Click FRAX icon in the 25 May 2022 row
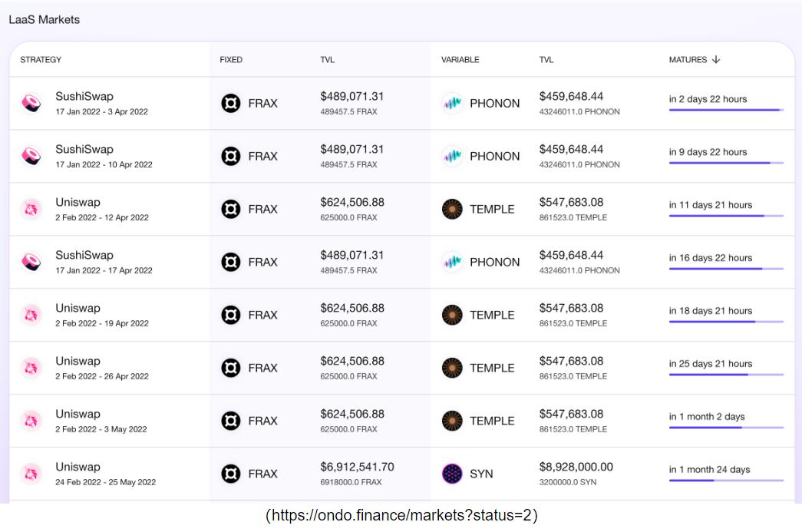Image resolution: width=802 pixels, height=532 pixels. pyautogui.click(x=231, y=474)
